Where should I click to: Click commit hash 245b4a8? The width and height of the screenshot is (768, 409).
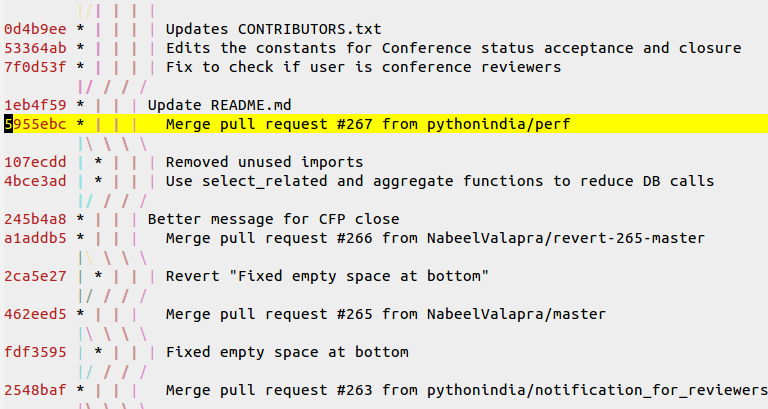point(35,219)
